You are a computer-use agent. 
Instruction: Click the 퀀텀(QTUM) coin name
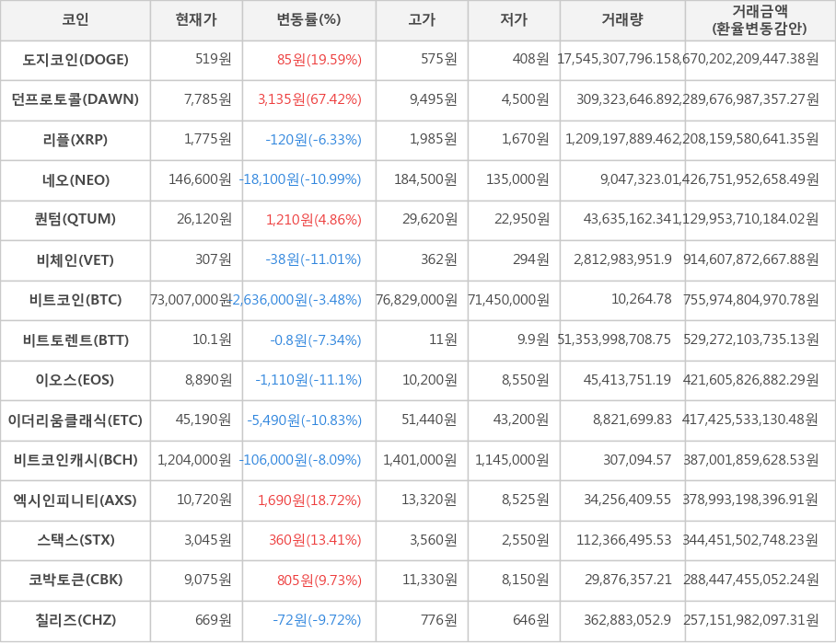(x=75, y=219)
